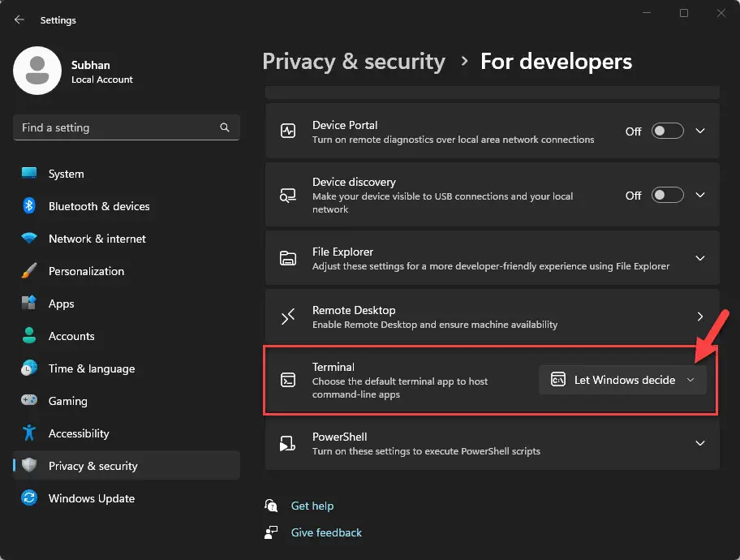Minimize the Settings window
Image resolution: width=740 pixels, height=560 pixels.
click(647, 13)
